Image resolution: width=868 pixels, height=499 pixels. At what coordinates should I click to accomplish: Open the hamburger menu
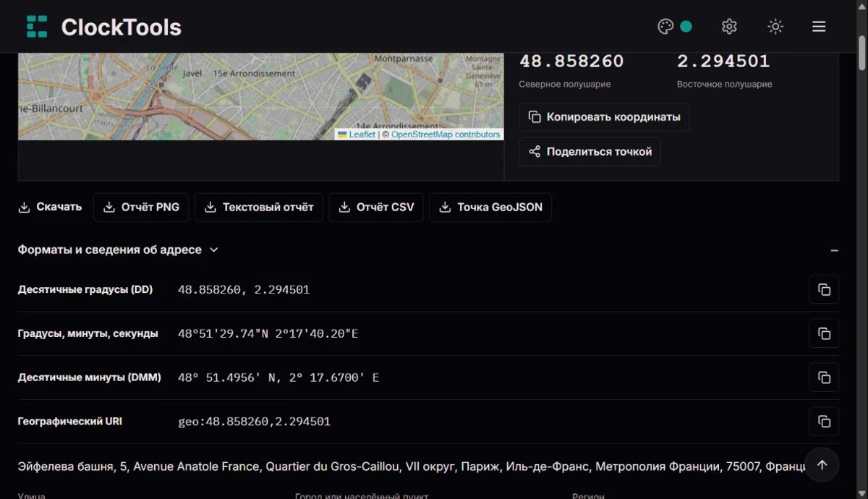coord(819,27)
